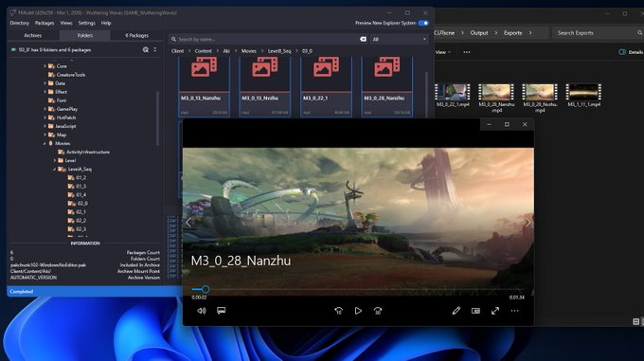Select the 02_0 folder
644x361 pixels.
pyautogui.click(x=78, y=204)
